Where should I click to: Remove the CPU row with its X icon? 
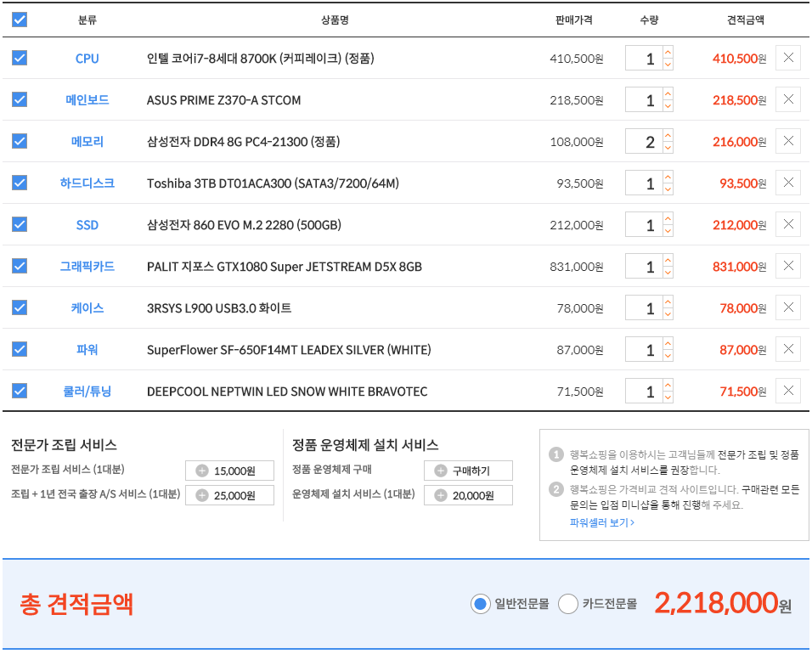coord(788,58)
